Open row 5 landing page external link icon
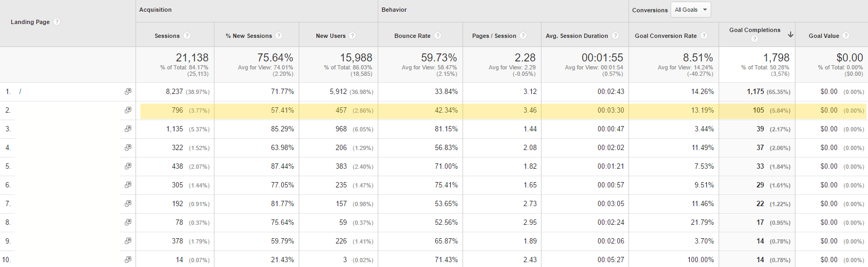868x267 pixels. (x=128, y=166)
